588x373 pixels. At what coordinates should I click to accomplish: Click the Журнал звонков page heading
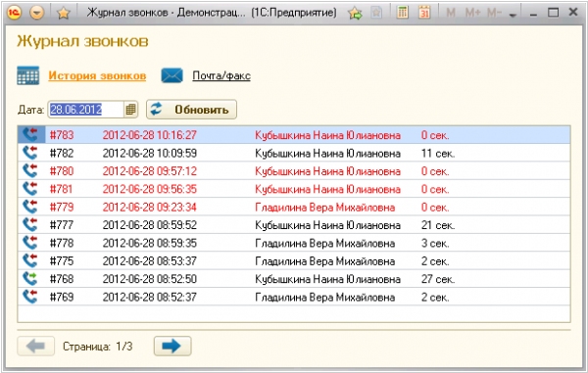[82, 41]
